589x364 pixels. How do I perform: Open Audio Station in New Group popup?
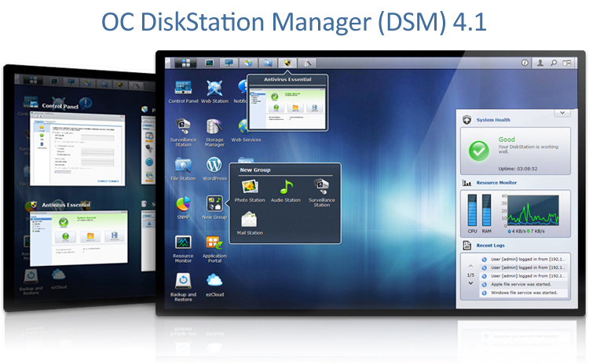click(x=286, y=191)
